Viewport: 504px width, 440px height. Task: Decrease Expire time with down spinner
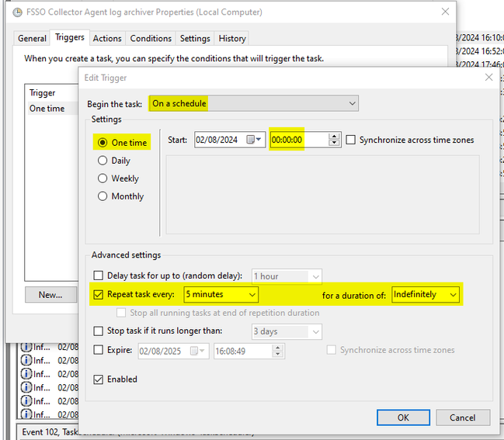[278, 354]
